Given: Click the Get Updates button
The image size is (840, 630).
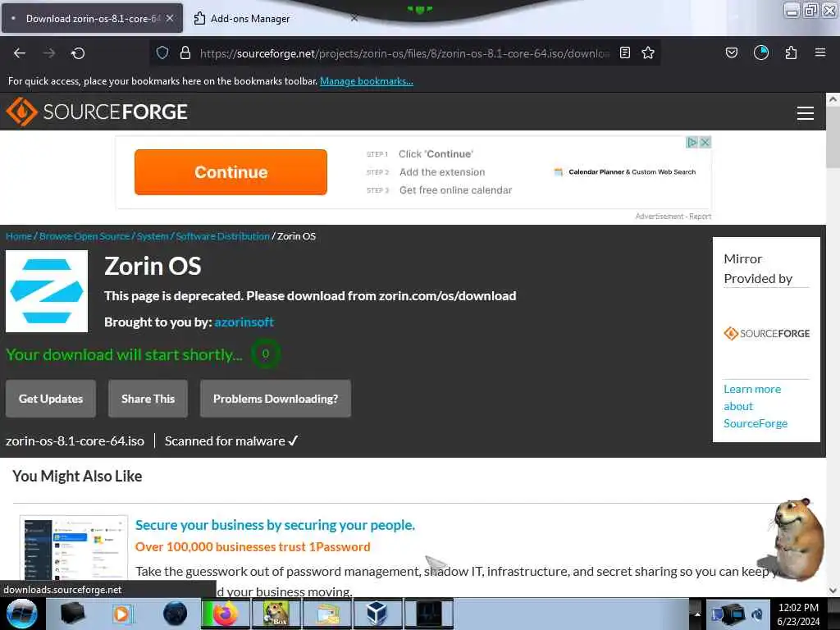Looking at the screenshot, I should pyautogui.click(x=51, y=399).
